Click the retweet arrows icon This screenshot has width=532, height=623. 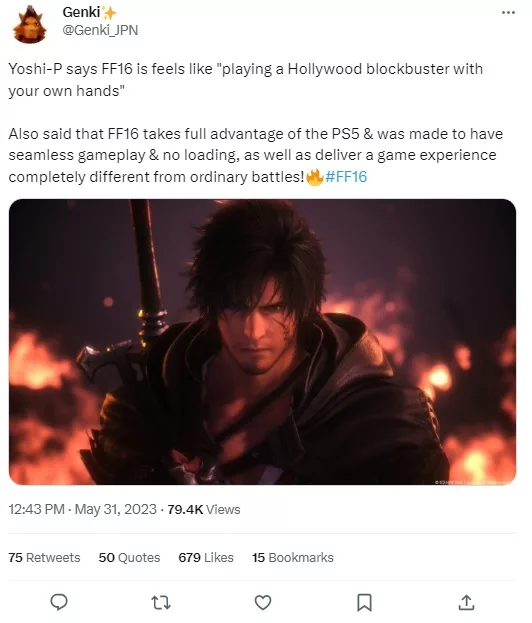click(161, 602)
